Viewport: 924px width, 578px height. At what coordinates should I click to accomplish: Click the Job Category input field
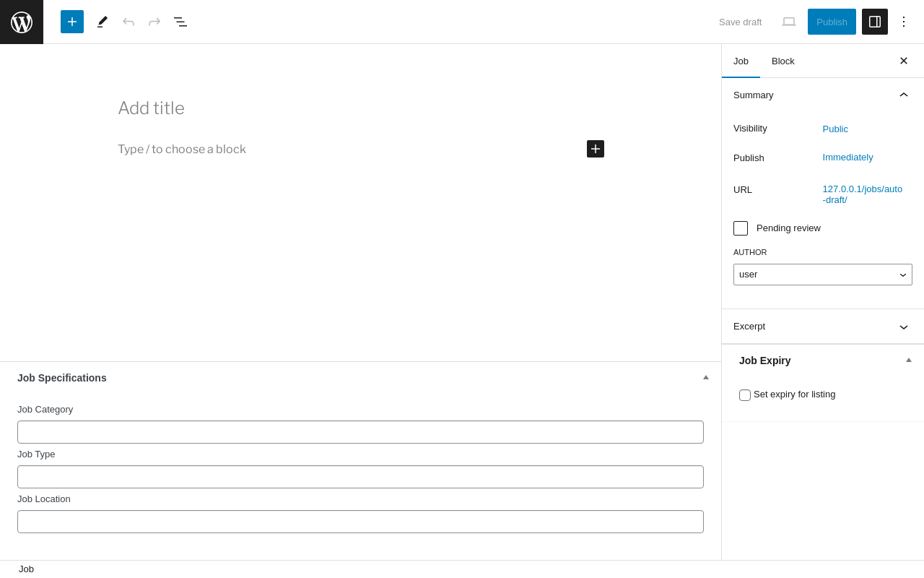[x=360, y=432]
